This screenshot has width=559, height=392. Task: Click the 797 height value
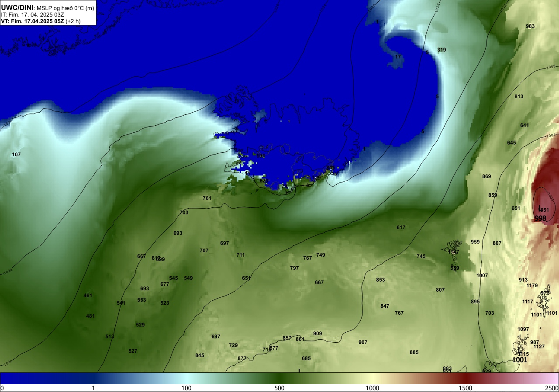pyautogui.click(x=294, y=268)
